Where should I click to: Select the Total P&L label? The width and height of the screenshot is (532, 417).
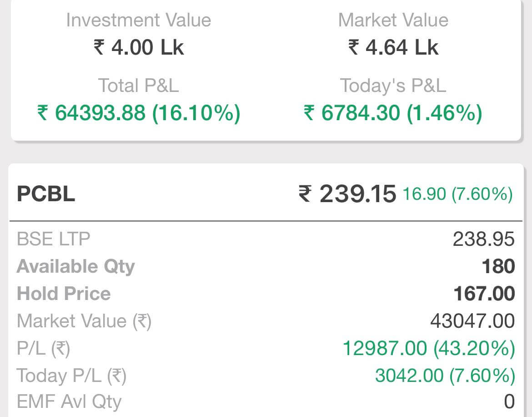(x=139, y=86)
